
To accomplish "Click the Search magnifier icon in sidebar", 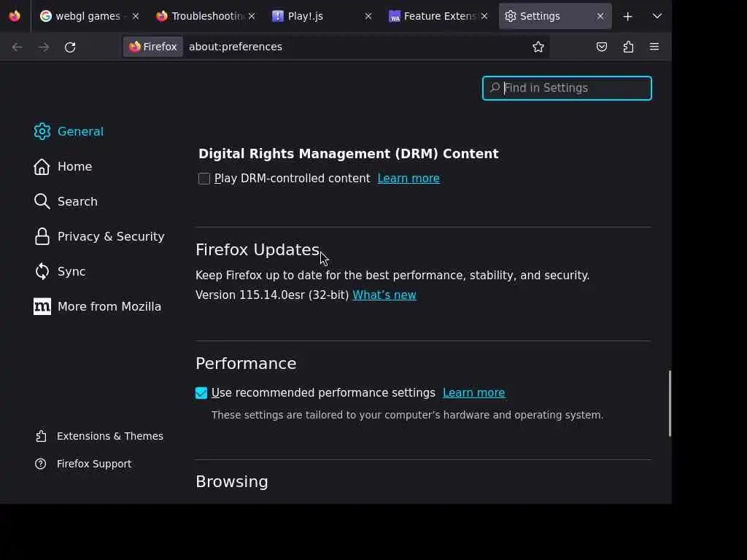I will 42,201.
